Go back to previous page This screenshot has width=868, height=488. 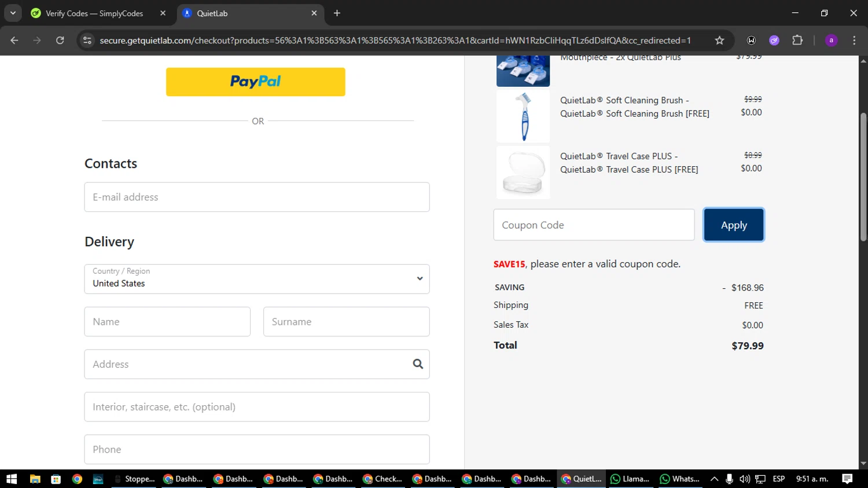coord(14,41)
